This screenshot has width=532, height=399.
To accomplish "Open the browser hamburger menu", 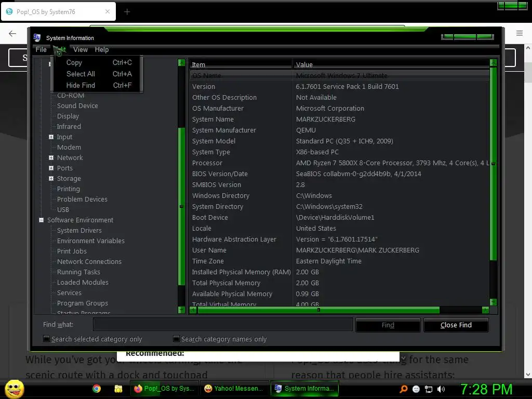I will click(x=520, y=33).
